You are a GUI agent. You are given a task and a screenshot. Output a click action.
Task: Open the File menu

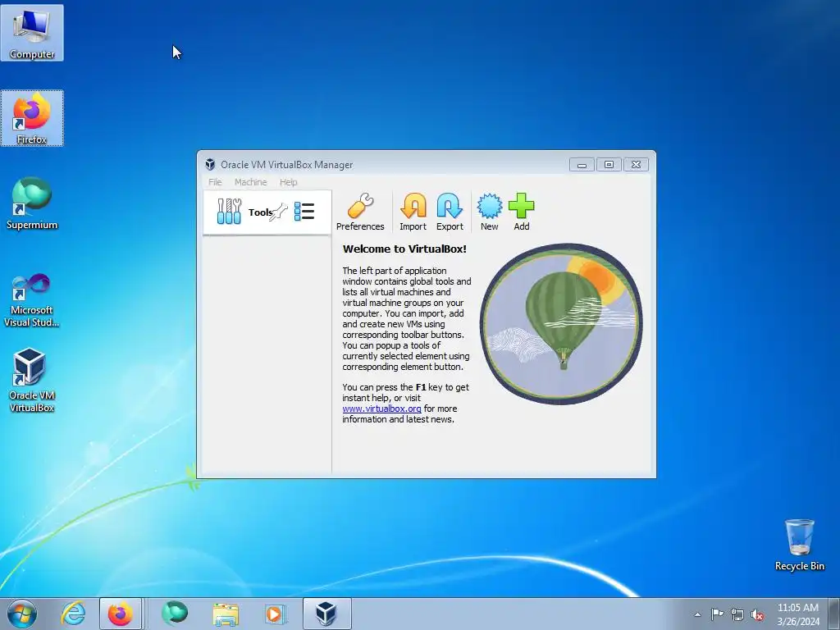click(215, 182)
